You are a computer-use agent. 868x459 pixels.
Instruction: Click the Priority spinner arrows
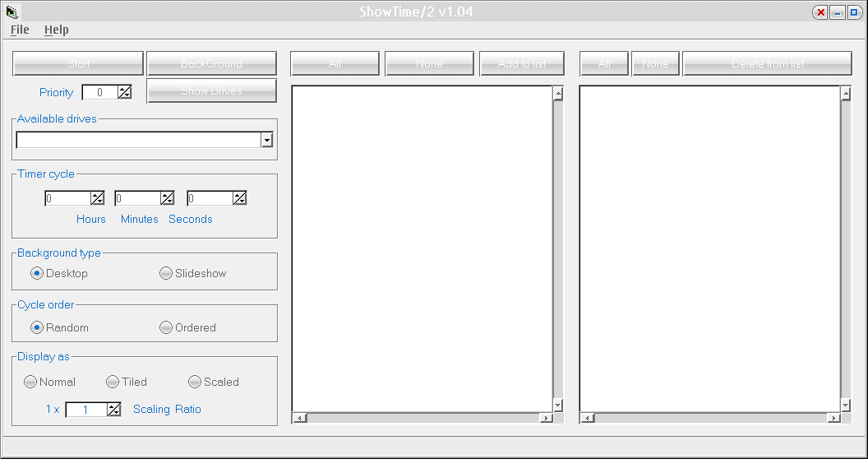click(124, 92)
